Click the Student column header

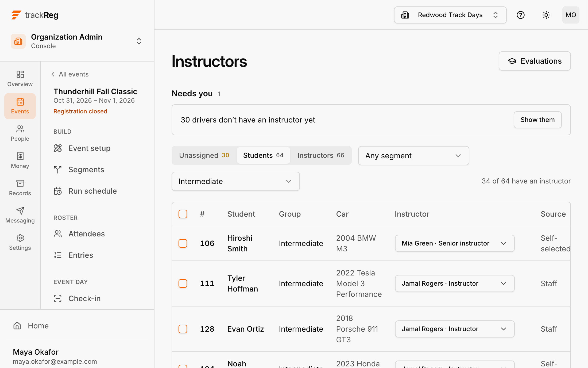[x=241, y=214]
